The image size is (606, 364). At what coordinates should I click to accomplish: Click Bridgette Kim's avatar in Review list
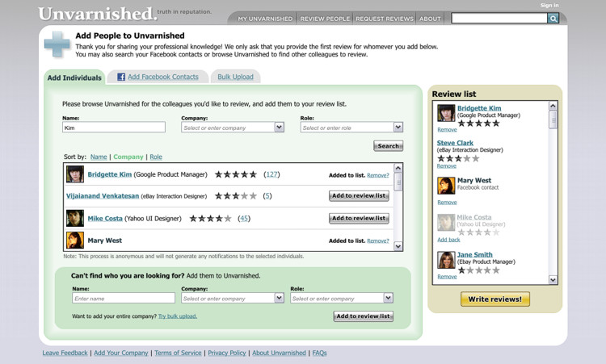(446, 113)
